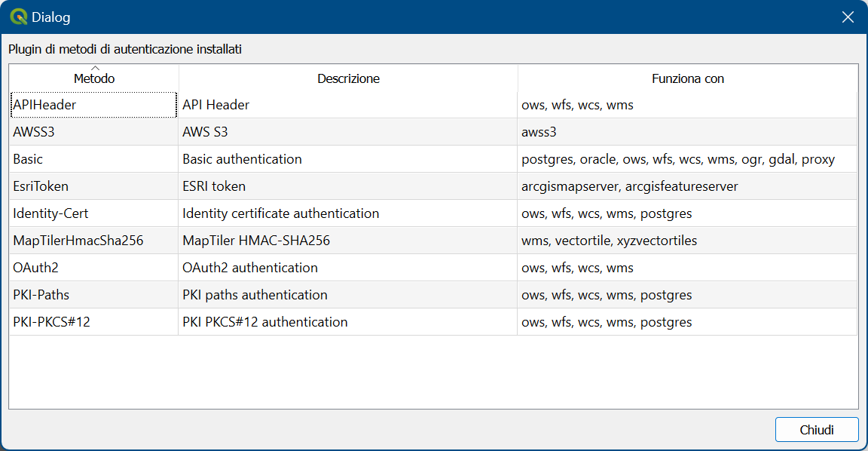Click the 'OAuth2 authentication' description cell
The width and height of the screenshot is (868, 451).
click(347, 268)
